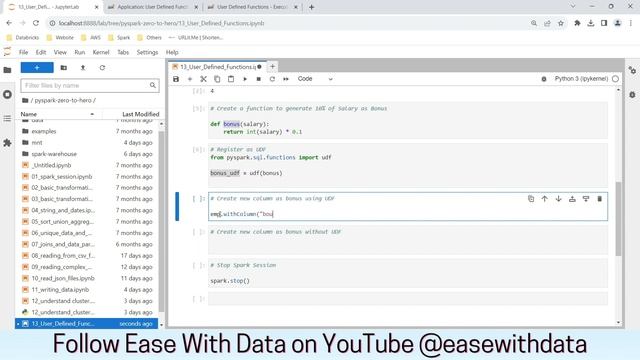
Task: Open the cell type Code dropdown
Action: coord(315,79)
